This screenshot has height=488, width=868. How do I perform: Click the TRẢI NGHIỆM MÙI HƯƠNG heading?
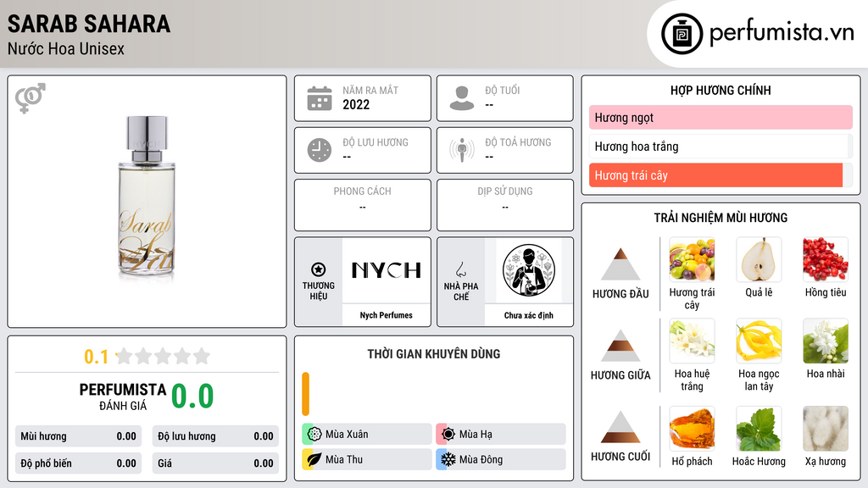tap(721, 218)
